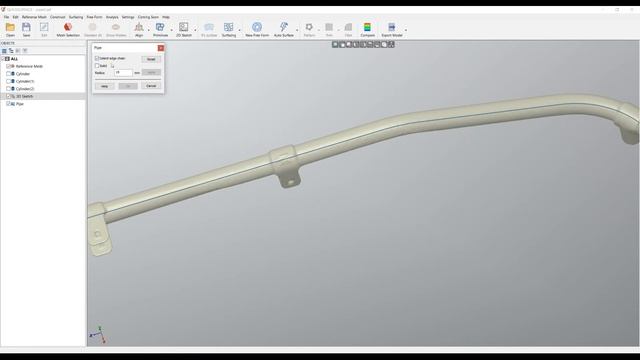This screenshot has height=360, width=640.
Task: Open the Coming Soon menu
Action: (x=148, y=17)
